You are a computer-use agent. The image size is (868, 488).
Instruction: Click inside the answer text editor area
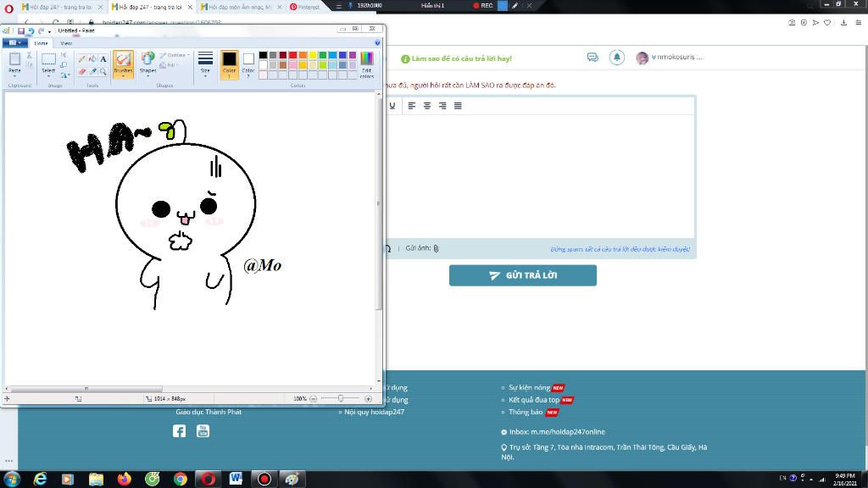(x=540, y=176)
